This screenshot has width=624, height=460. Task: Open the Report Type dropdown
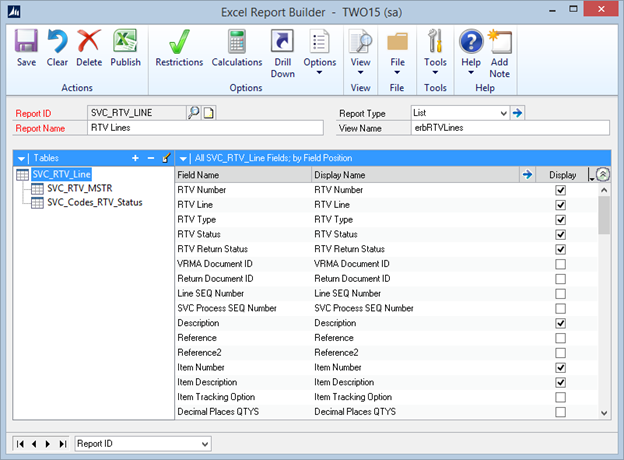coord(503,113)
